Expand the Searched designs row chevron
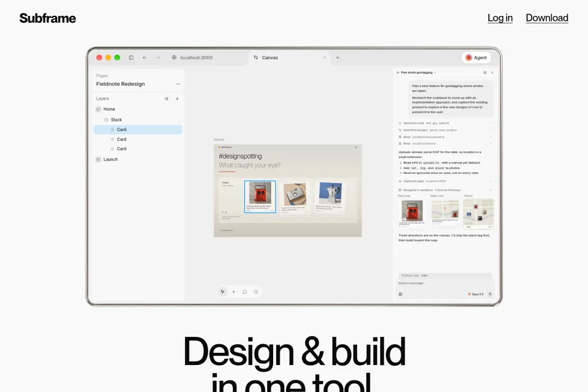Viewport: 588px width, 392px height. point(490,130)
